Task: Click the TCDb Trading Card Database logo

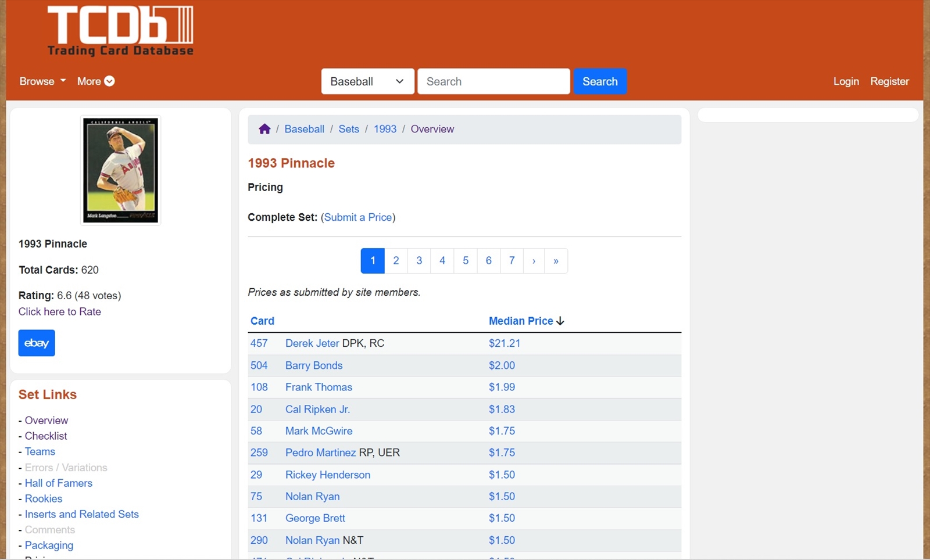Action: tap(120, 31)
